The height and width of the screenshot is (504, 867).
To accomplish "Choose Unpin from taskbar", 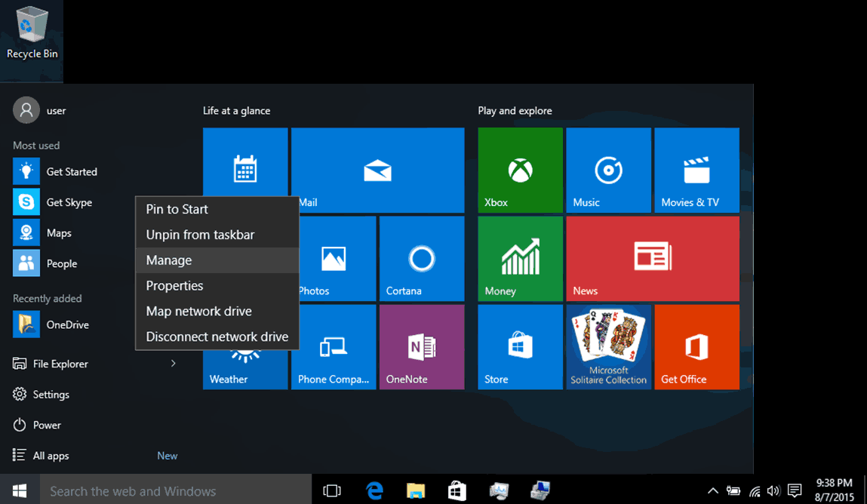I will pos(217,235).
